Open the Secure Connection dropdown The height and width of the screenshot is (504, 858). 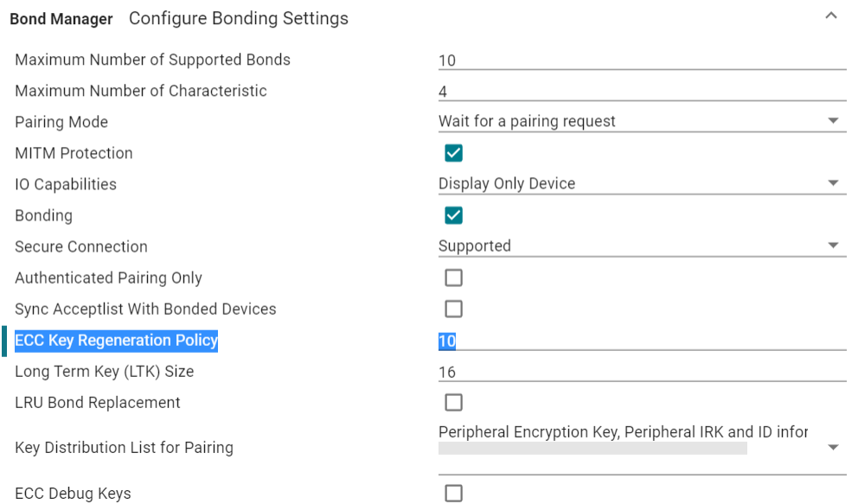(x=641, y=246)
